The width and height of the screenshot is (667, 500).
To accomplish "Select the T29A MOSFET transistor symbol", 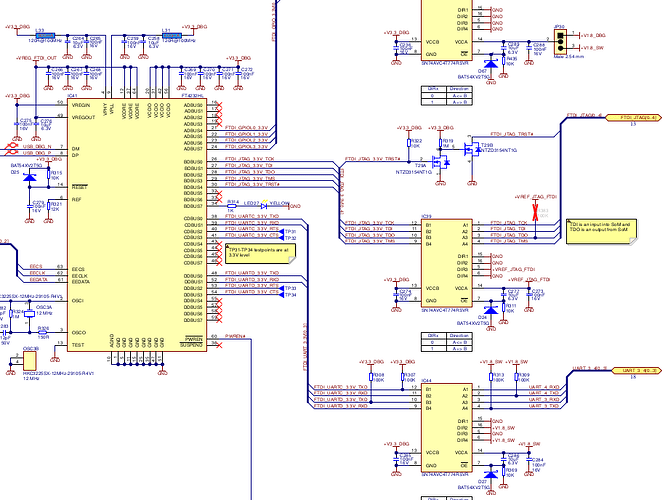I will pyautogui.click(x=441, y=162).
